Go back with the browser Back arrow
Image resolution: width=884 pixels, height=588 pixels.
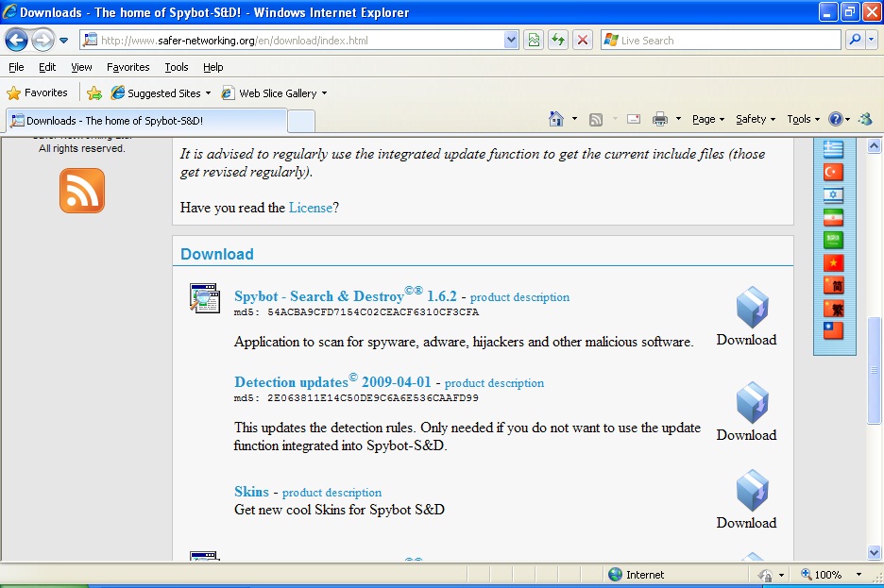[x=16, y=40]
